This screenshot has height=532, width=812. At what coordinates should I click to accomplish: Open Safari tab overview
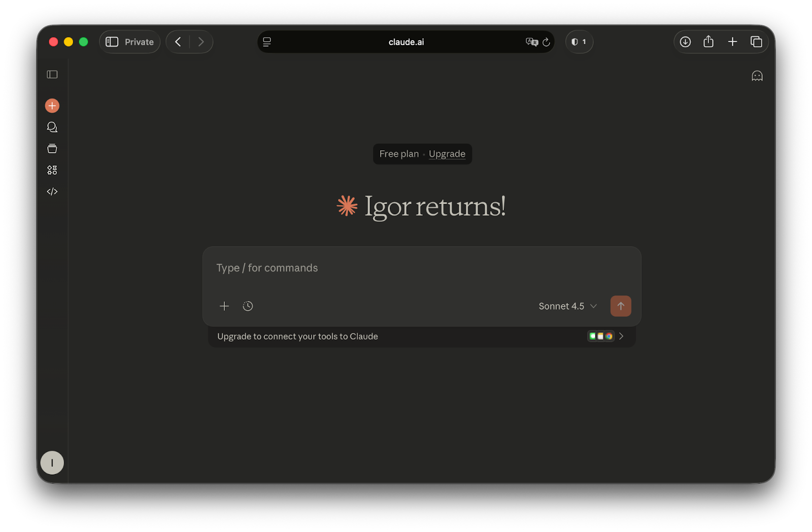pos(756,42)
